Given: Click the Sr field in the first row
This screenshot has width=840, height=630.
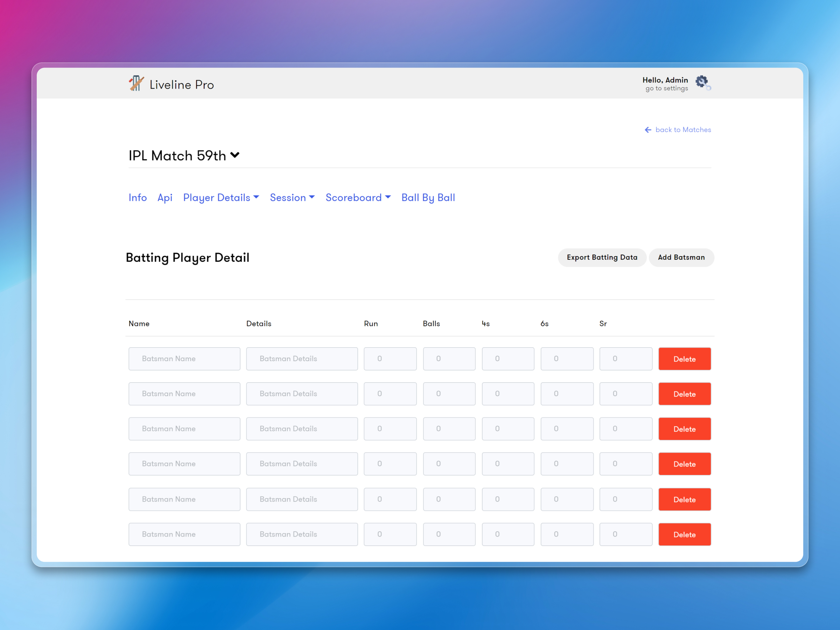Looking at the screenshot, I should pyautogui.click(x=626, y=358).
